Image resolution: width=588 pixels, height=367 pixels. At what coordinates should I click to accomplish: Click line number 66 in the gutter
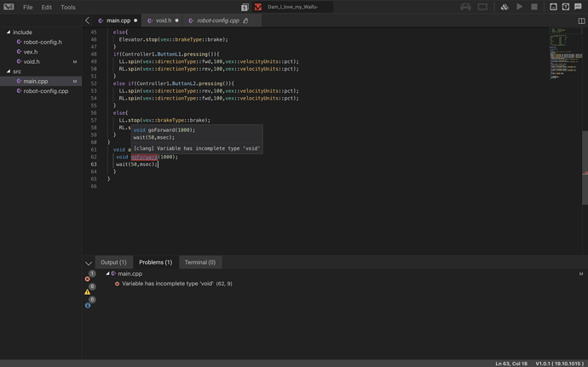tap(94, 186)
